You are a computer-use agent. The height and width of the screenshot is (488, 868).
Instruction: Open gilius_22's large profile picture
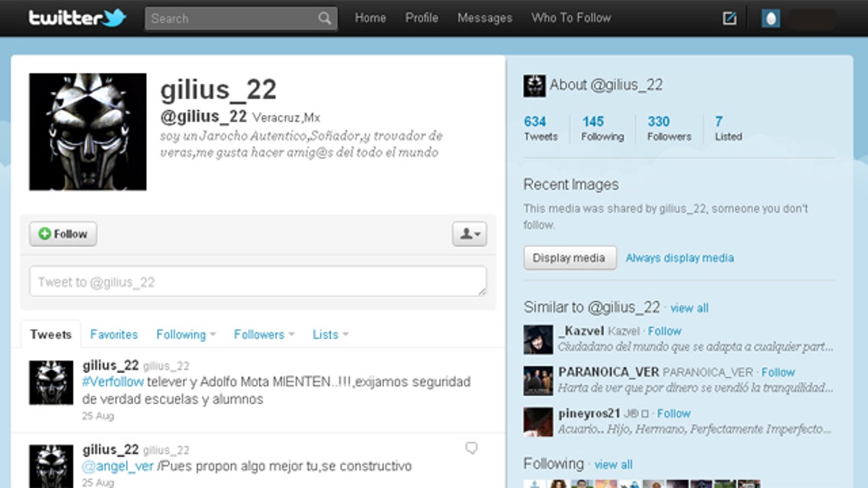(x=88, y=132)
